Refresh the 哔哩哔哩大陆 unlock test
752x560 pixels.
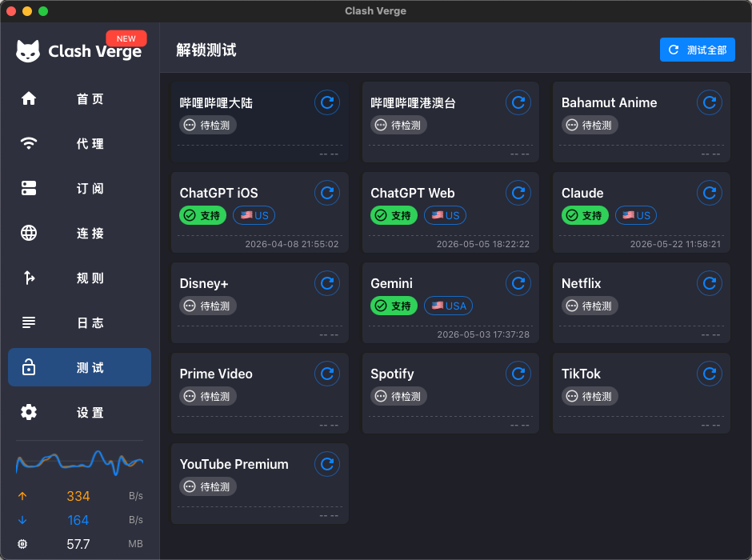click(327, 102)
